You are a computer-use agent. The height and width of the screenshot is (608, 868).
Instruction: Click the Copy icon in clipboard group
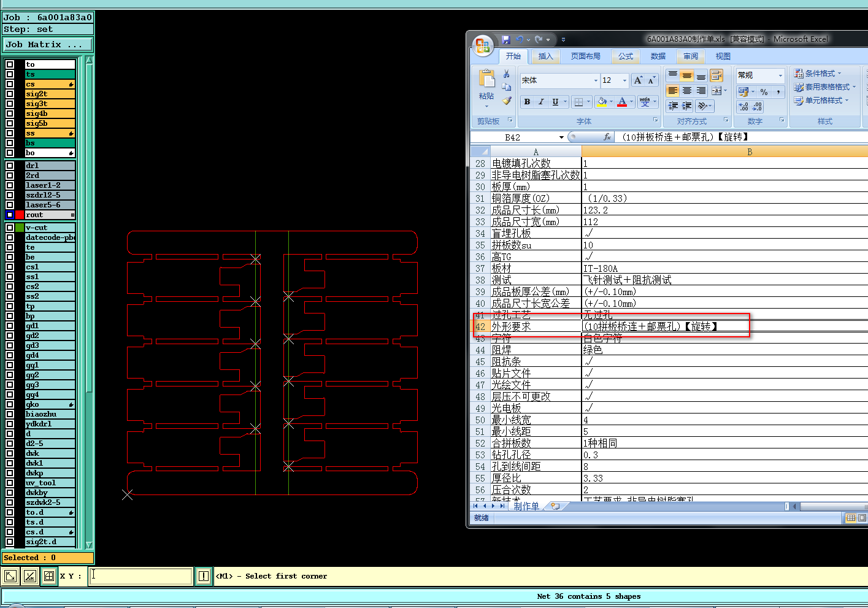pyautogui.click(x=506, y=87)
